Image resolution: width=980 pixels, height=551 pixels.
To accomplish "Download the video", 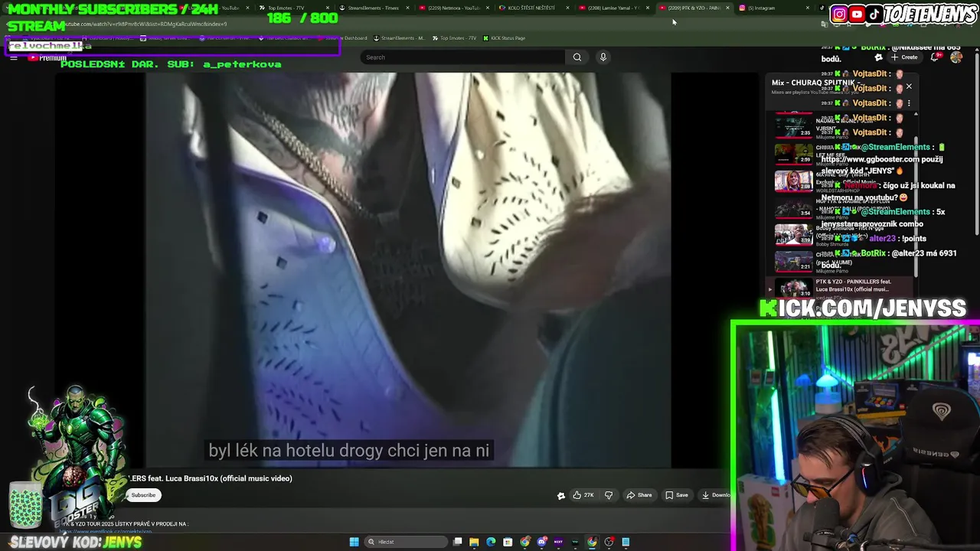I will click(x=715, y=495).
